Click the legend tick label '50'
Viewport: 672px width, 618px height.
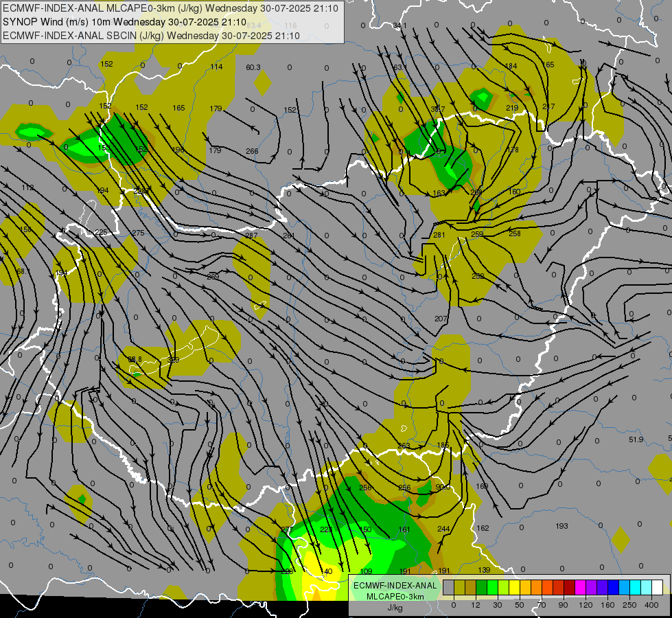tap(520, 605)
